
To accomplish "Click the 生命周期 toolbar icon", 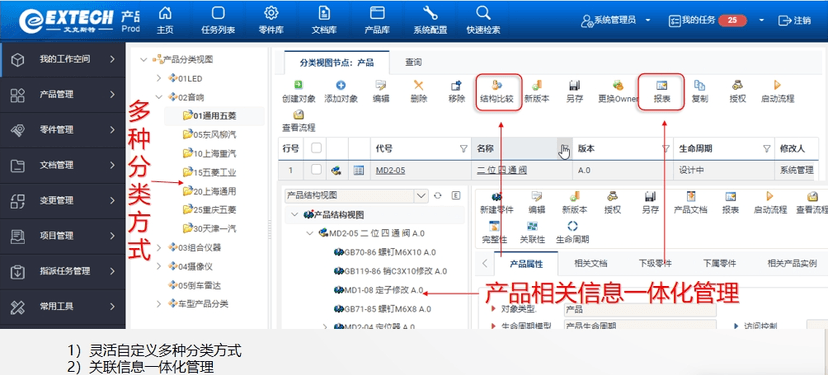I will (x=572, y=232).
